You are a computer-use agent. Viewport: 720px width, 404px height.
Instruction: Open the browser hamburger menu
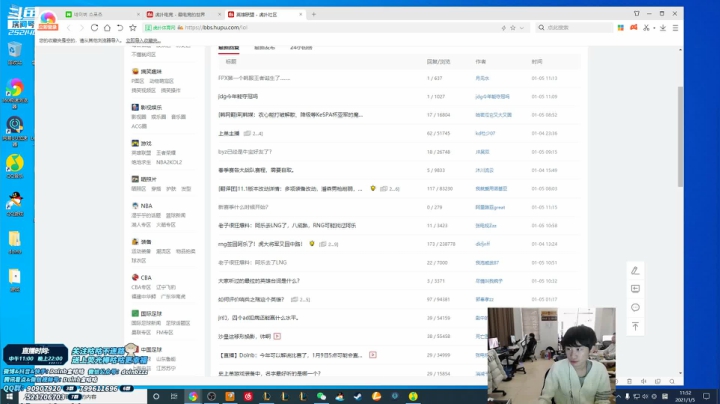click(x=675, y=28)
